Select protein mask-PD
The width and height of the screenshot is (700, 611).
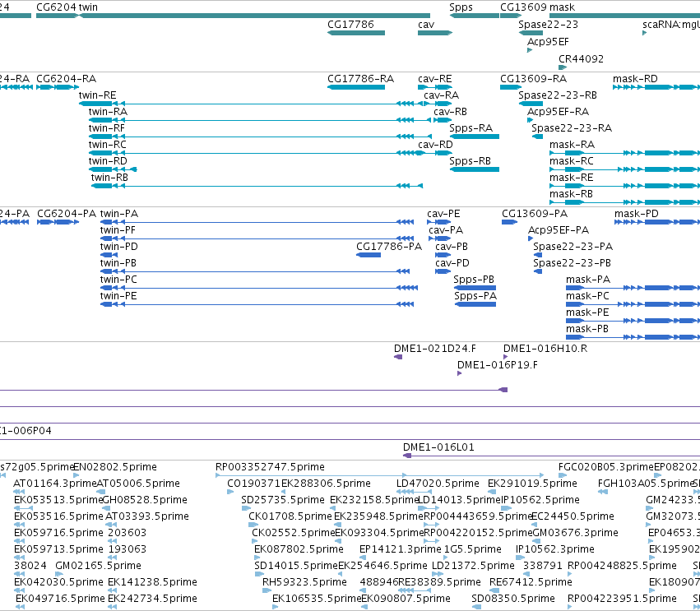(637, 214)
